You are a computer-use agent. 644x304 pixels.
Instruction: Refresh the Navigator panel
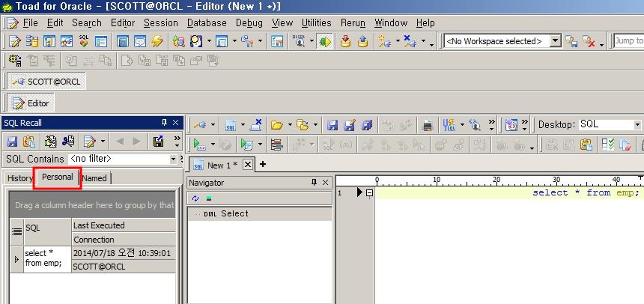[x=195, y=198]
